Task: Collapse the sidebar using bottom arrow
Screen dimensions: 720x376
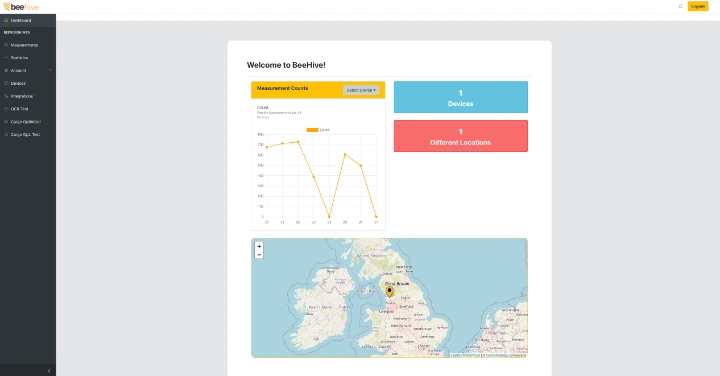Action: point(49,371)
